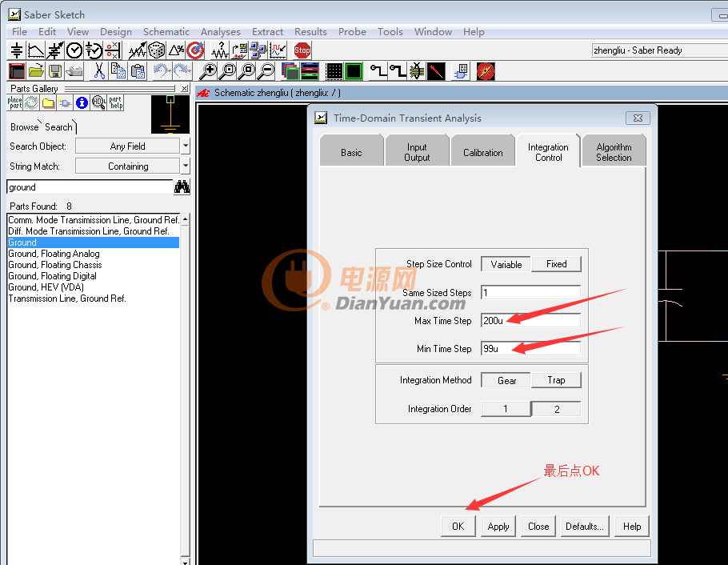
Task: Switch to the Calibration tab
Action: click(x=482, y=152)
